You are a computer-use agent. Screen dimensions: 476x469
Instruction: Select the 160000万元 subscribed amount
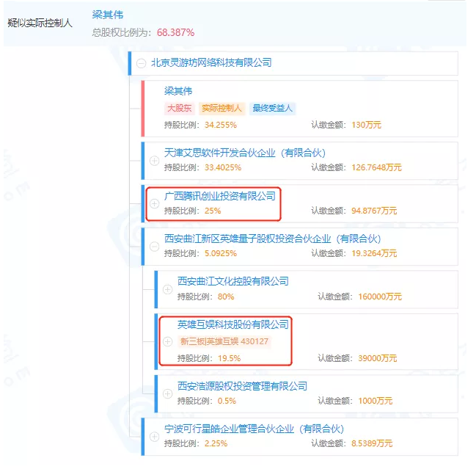point(380,297)
